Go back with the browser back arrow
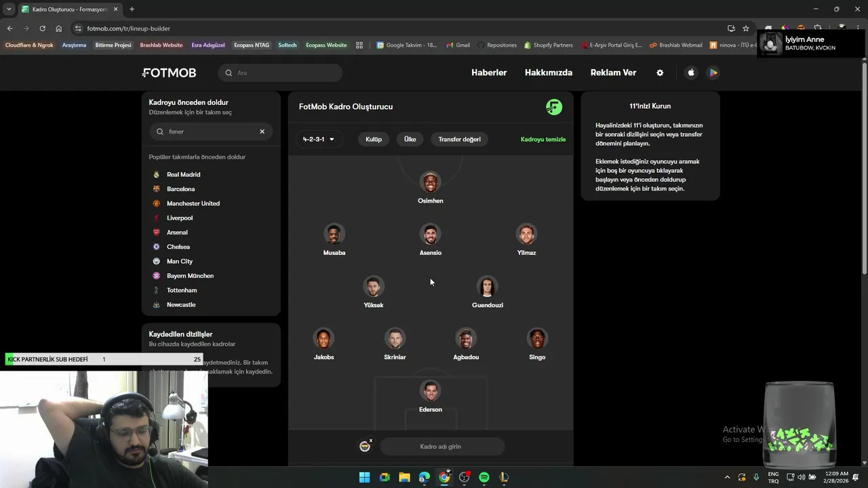 (9, 28)
